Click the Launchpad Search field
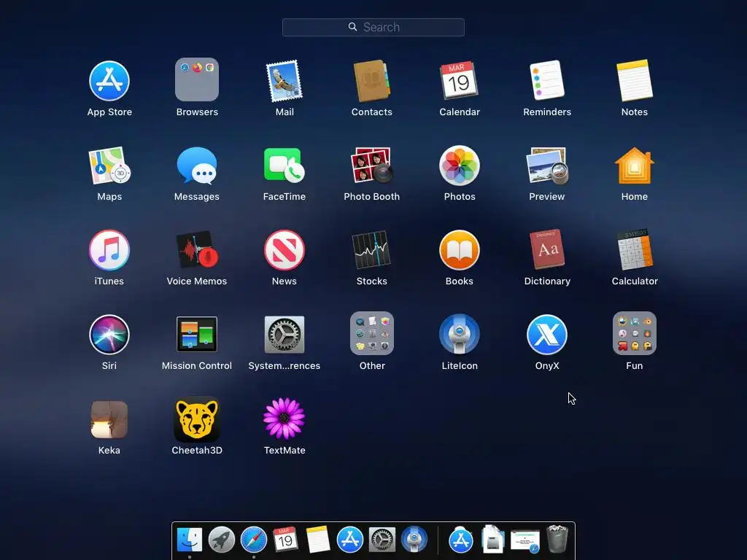Image resolution: width=747 pixels, height=560 pixels. click(373, 27)
